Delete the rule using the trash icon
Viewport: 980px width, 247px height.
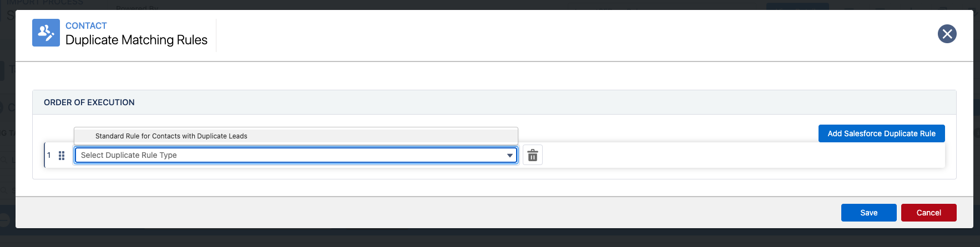click(533, 156)
